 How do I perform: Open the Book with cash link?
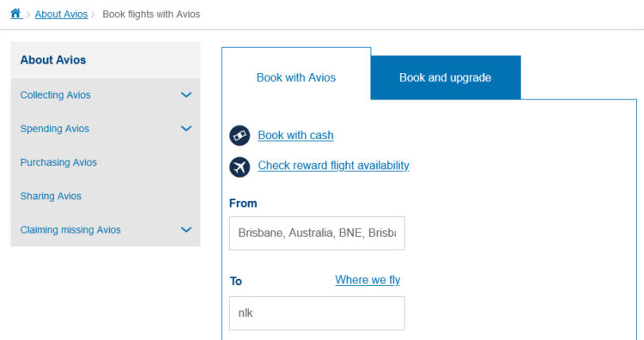coord(295,135)
